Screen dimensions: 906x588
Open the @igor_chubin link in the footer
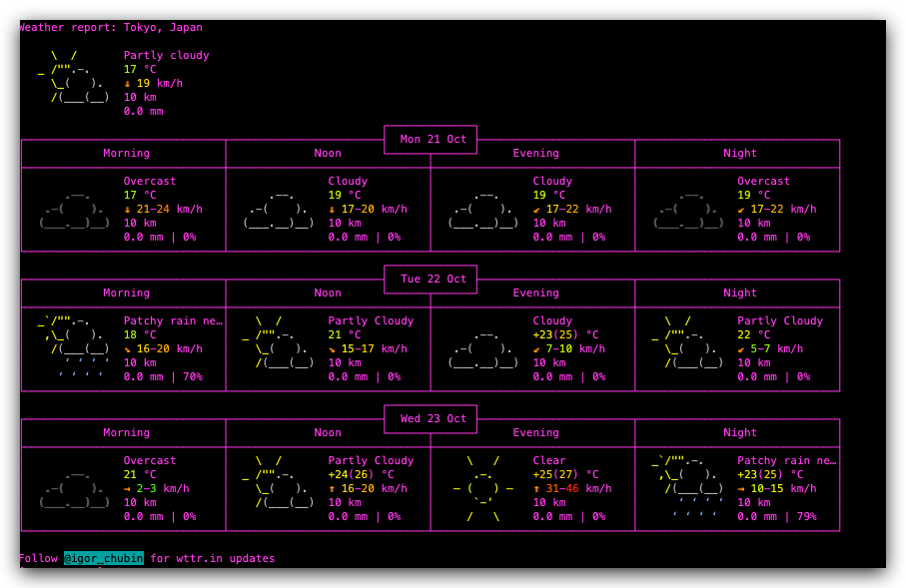(x=104, y=558)
